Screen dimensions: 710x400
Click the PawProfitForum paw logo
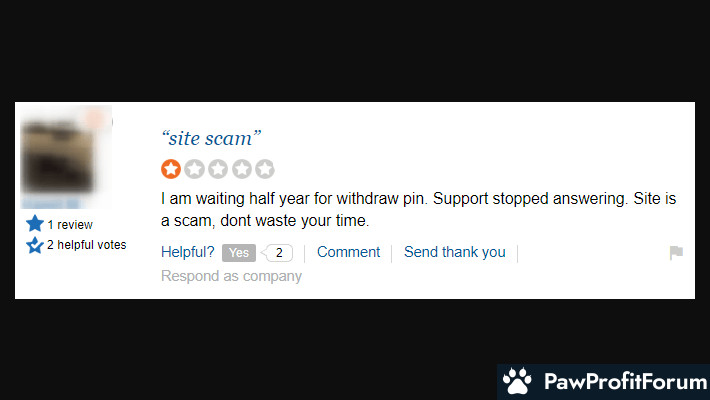click(x=518, y=381)
